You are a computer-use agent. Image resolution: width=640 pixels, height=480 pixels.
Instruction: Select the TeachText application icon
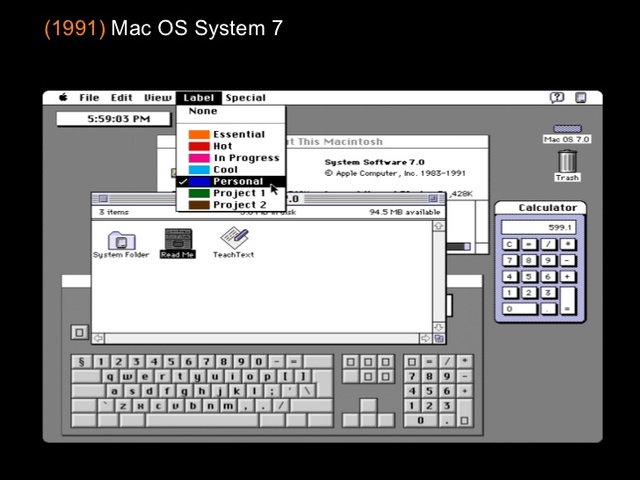[x=234, y=238]
